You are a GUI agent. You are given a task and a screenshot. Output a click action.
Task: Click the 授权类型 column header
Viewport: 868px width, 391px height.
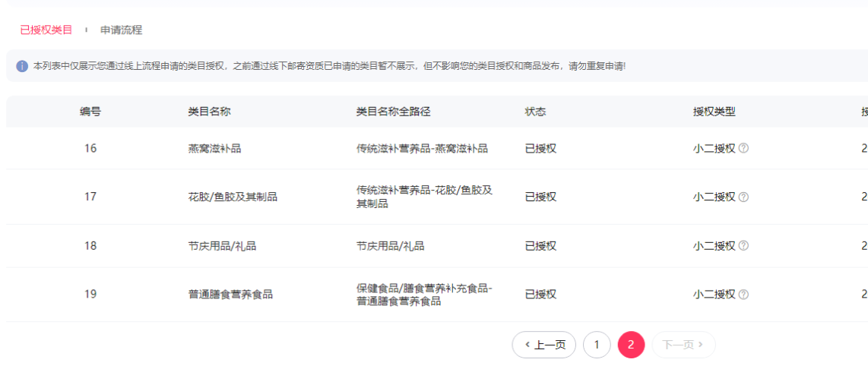pos(714,112)
